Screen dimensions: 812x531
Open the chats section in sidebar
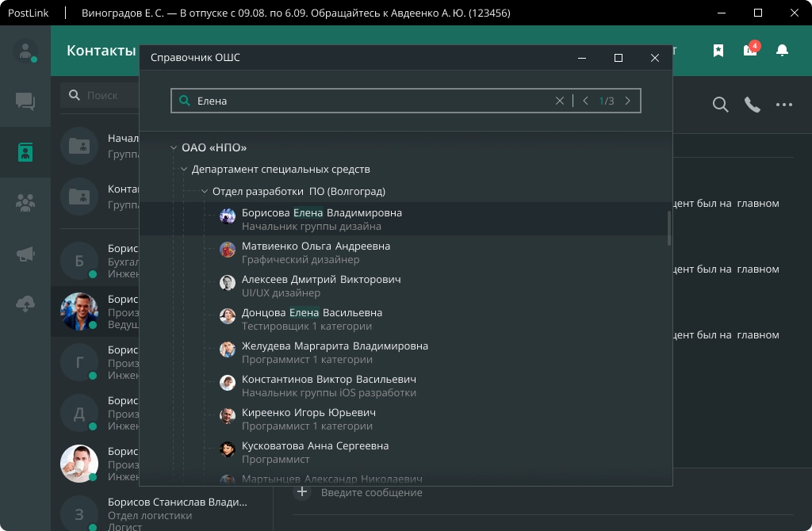coord(25,101)
